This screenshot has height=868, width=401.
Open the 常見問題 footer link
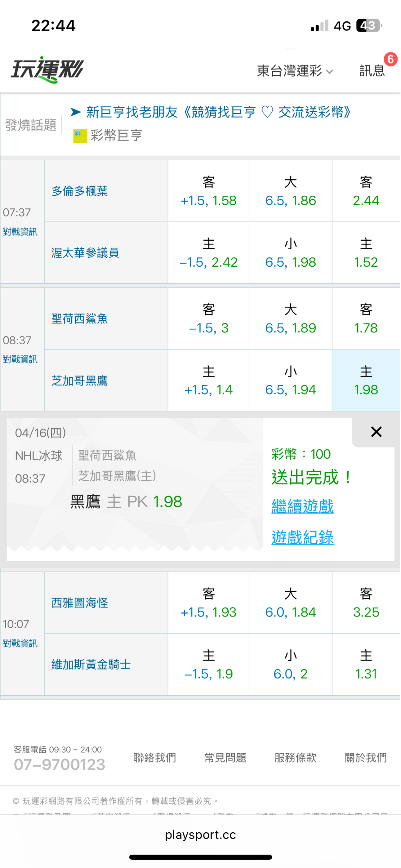coord(225,757)
